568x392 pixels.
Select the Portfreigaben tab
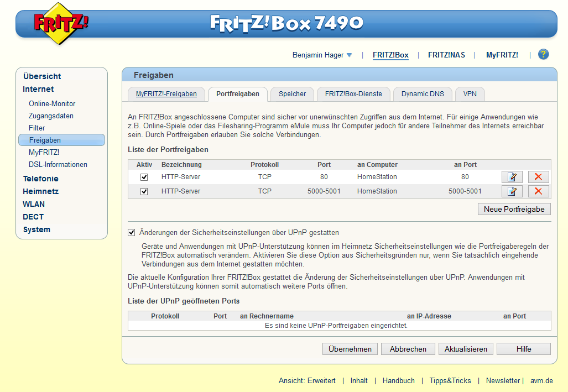click(238, 94)
